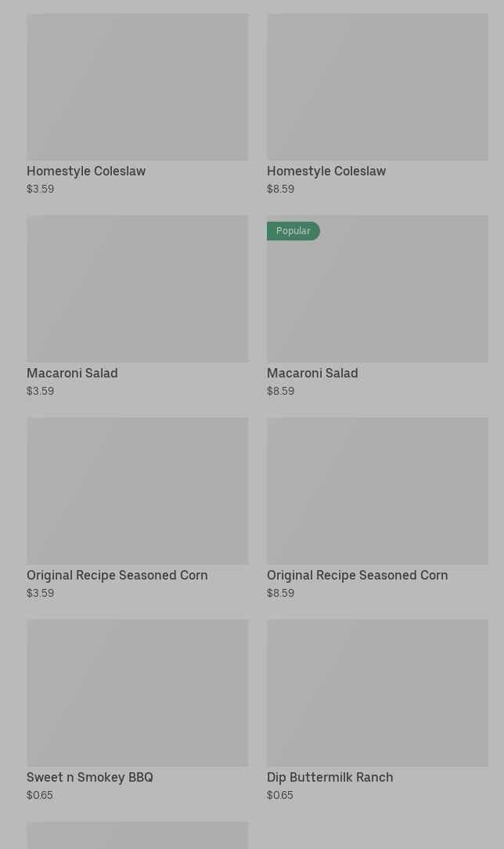Click the Homestyle Coleslaw title priced $3.59

coord(86,171)
